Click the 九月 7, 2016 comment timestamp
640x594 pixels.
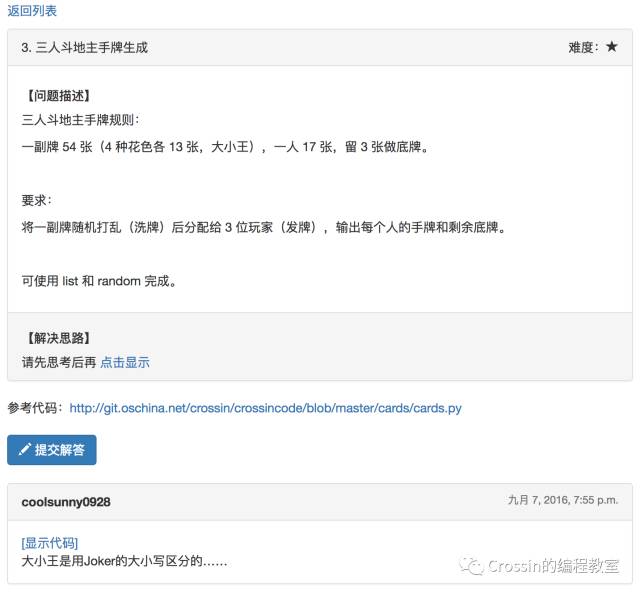point(563,500)
